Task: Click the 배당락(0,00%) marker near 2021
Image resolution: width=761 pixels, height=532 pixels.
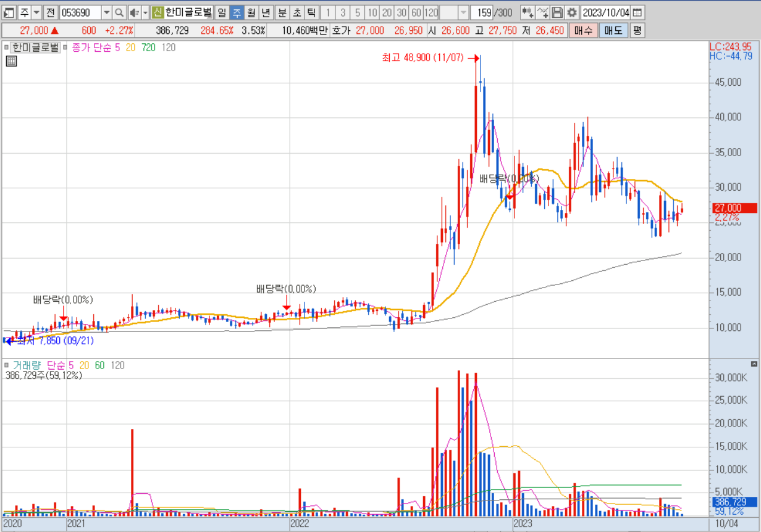Action: [x=63, y=300]
